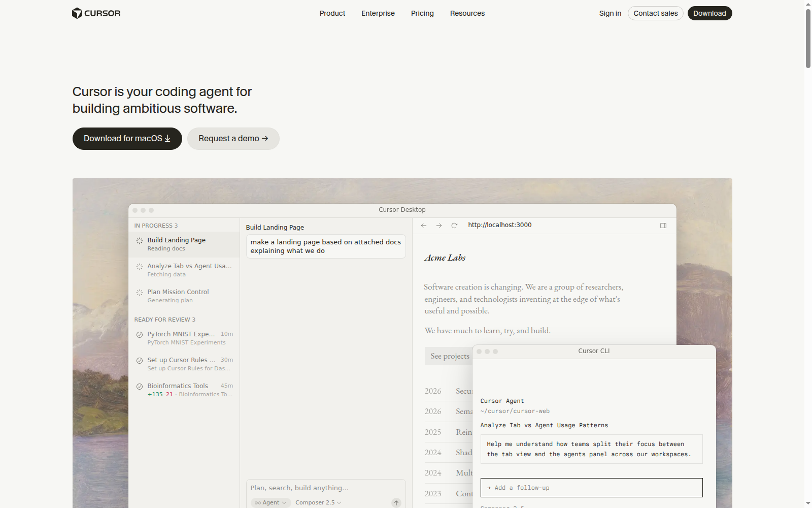Click spinner icon beside Build Landing Page
812x508 pixels.
coord(140,241)
